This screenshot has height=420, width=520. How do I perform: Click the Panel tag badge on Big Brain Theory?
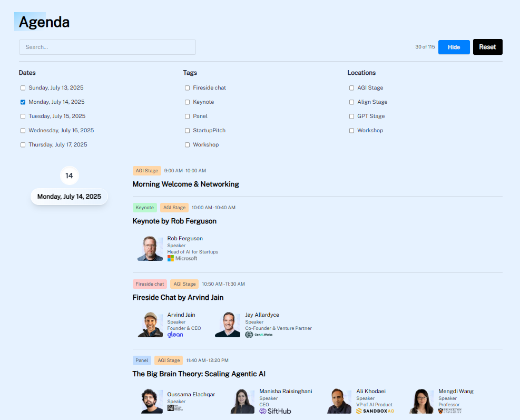point(142,360)
